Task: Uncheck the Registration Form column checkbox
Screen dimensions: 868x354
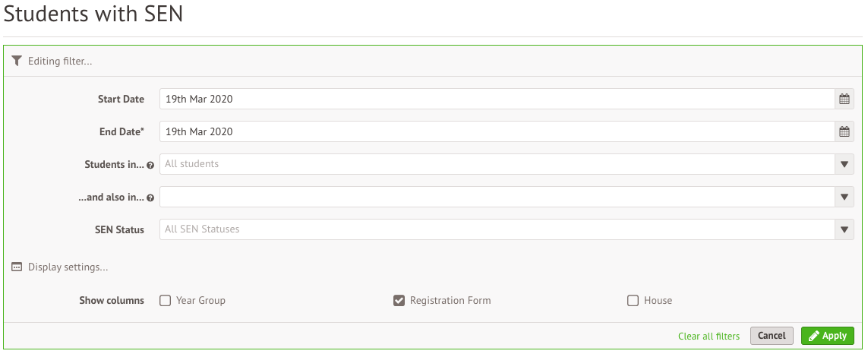Action: [x=399, y=300]
